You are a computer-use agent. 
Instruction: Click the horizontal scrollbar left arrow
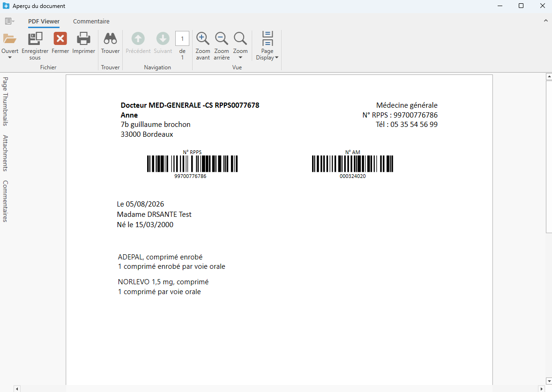tap(17, 389)
